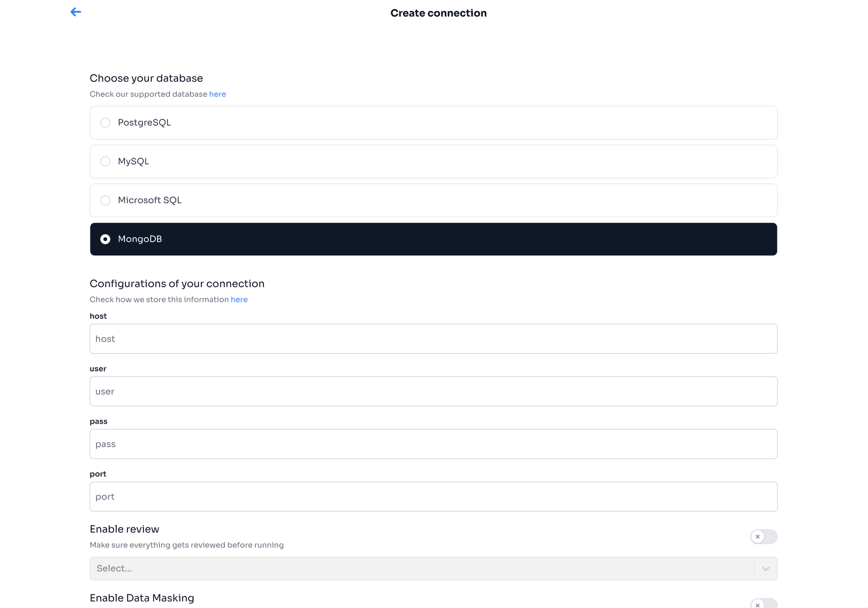Viewport: 868px width, 608px height.
Task: Expand the reviewers dropdown chevron
Action: (766, 569)
